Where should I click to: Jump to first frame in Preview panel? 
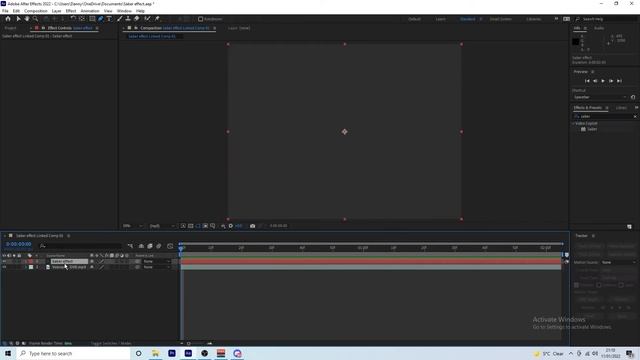pyautogui.click(x=587, y=81)
